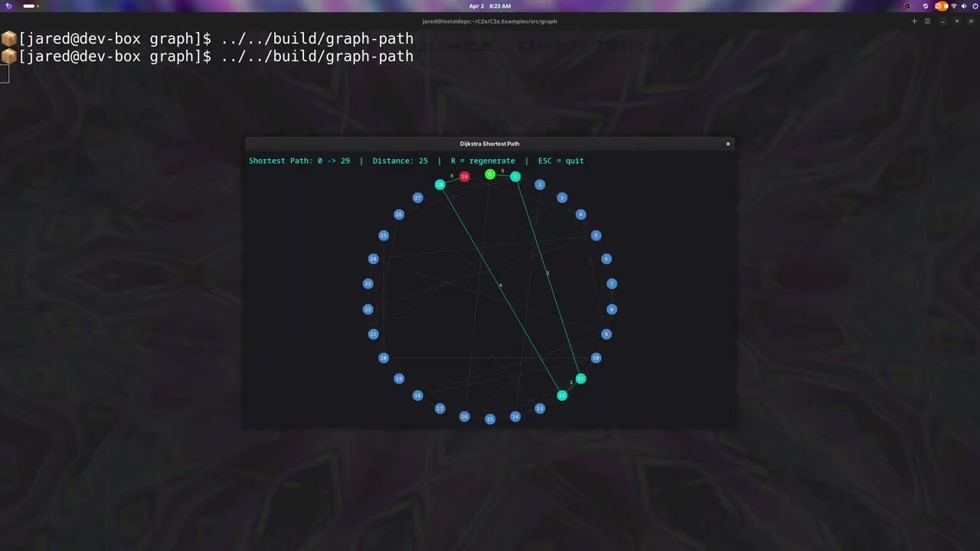This screenshot has height=551, width=980.
Task: Open the Activities overview from top bar
Action: pyautogui.click(x=8, y=6)
